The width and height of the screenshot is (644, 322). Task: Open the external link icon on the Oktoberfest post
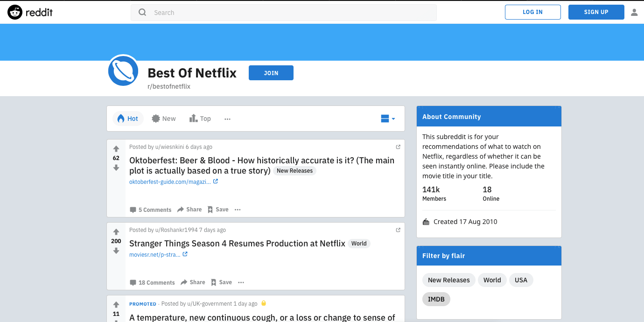[398, 147]
